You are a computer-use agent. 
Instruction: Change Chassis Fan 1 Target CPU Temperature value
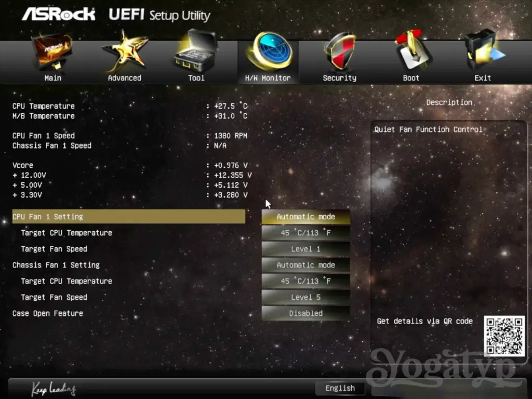click(305, 281)
